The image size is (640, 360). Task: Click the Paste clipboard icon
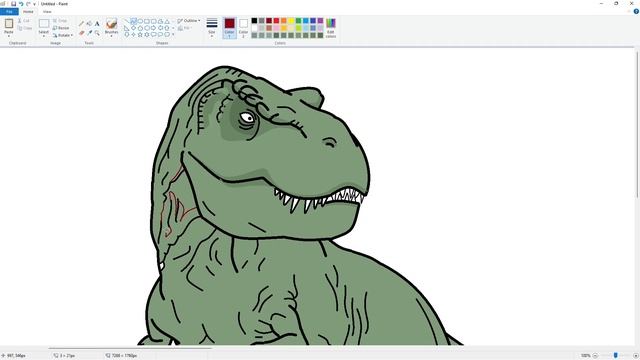coord(9,24)
